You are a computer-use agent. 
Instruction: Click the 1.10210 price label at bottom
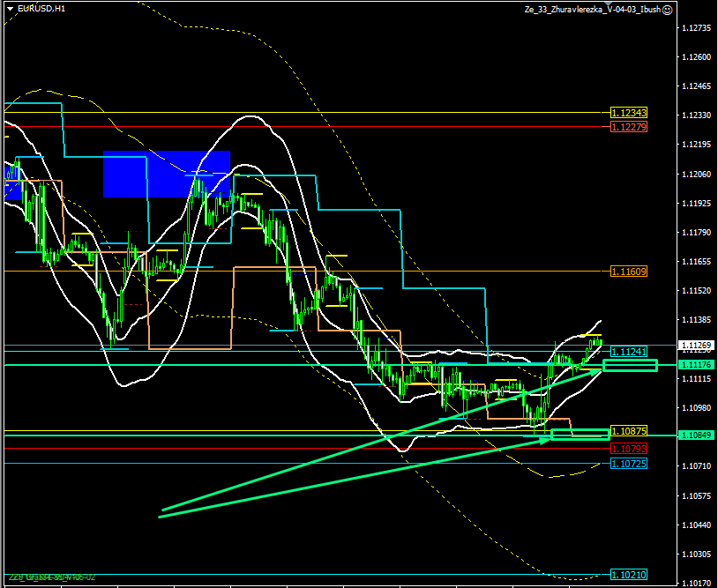(628, 574)
